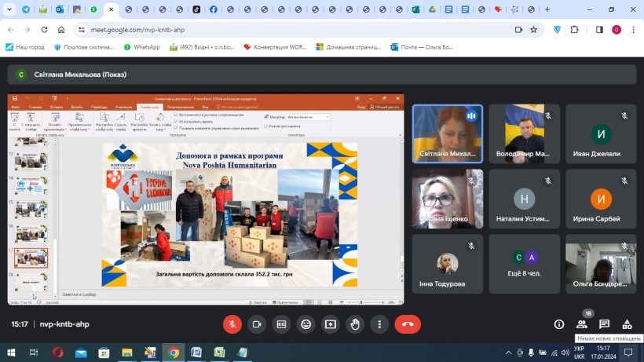The image size is (644, 362).
Task: Open Bitwarden shield extension icon
Action: click(x=558, y=30)
